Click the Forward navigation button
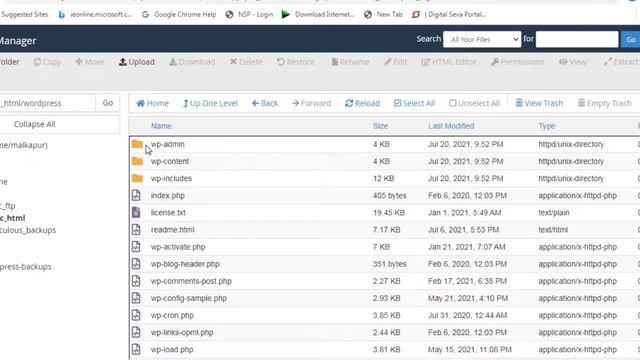The image size is (640, 360). pyautogui.click(x=311, y=103)
